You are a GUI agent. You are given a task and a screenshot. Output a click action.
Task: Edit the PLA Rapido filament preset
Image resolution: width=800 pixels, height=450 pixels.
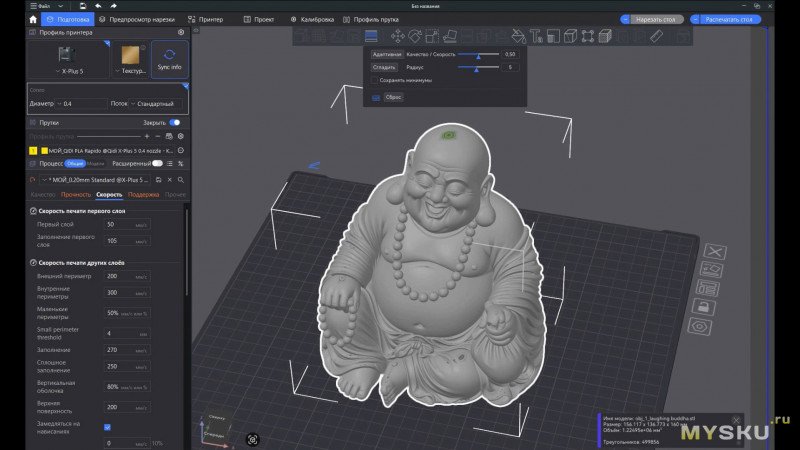coord(181,151)
